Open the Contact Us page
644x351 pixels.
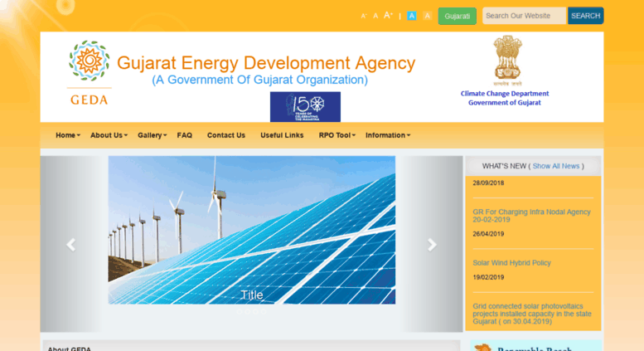(x=226, y=135)
